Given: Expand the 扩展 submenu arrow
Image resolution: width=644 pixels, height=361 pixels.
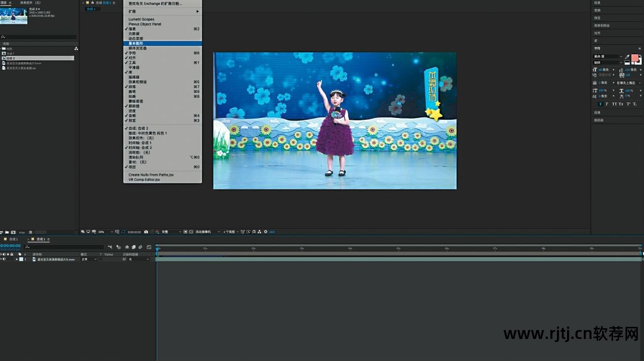Looking at the screenshot, I should pyautogui.click(x=198, y=11).
